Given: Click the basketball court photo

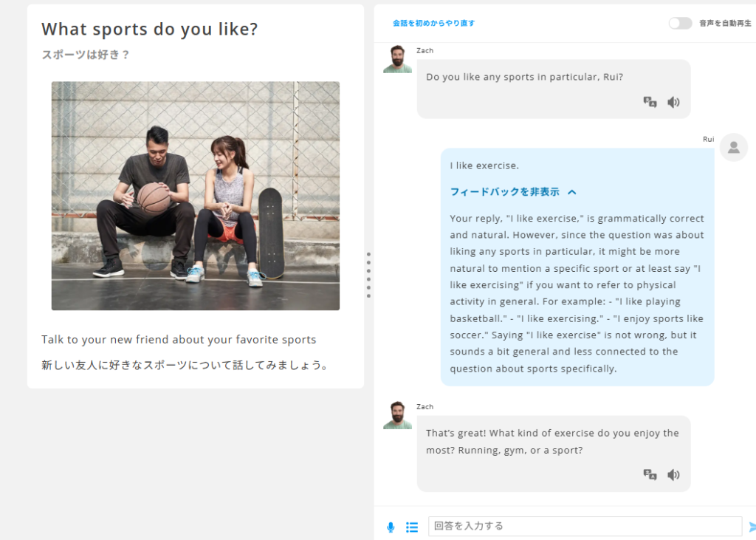Looking at the screenshot, I should pos(196,196).
